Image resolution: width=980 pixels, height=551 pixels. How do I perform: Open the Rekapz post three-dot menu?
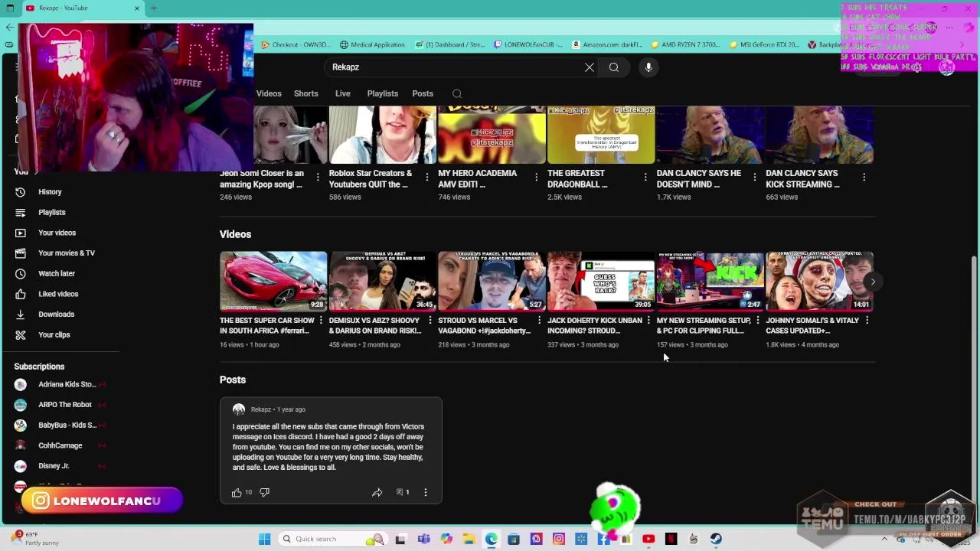(426, 492)
